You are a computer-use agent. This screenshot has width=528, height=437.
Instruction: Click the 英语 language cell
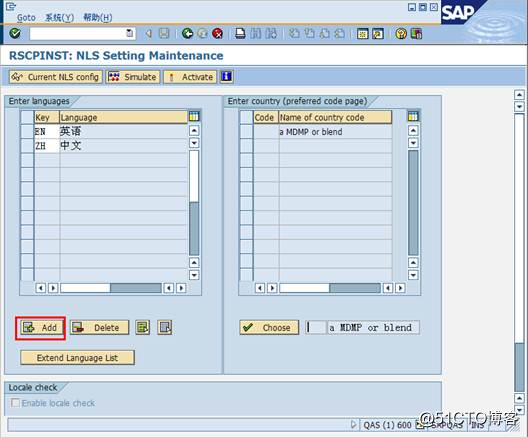click(123, 131)
